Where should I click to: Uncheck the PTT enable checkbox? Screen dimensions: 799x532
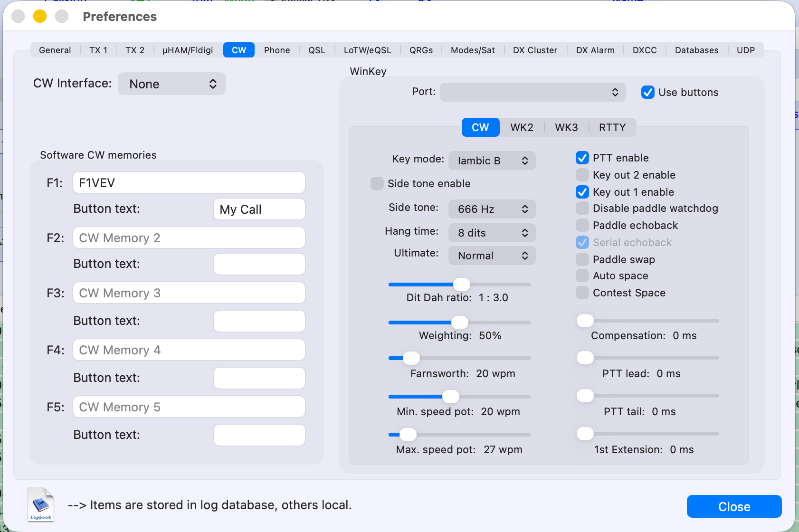pyautogui.click(x=582, y=158)
